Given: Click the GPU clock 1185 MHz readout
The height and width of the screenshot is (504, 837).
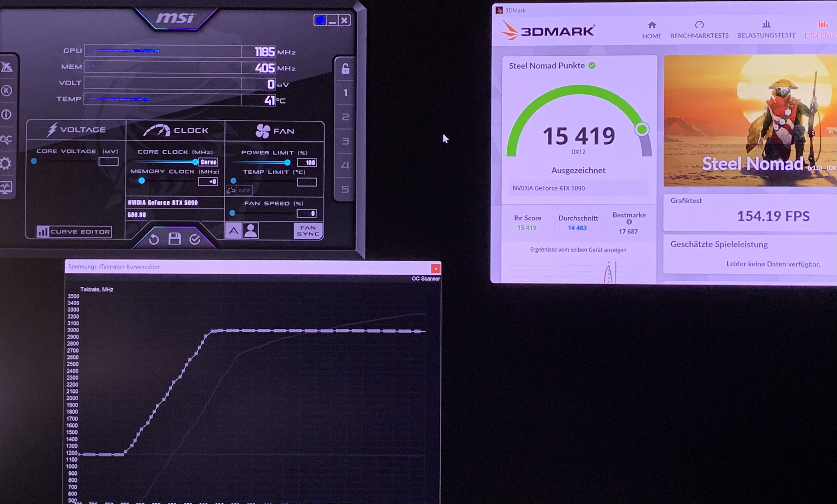Looking at the screenshot, I should pyautogui.click(x=264, y=52).
